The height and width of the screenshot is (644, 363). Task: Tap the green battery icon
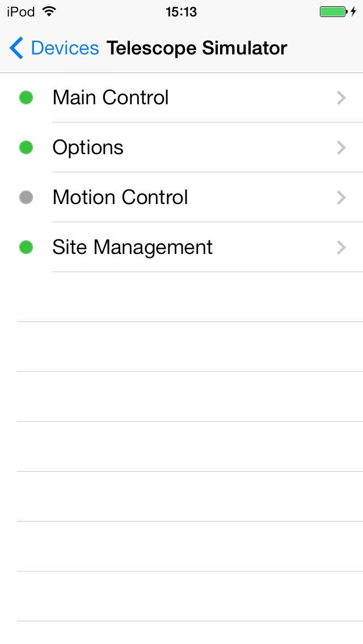[x=333, y=12]
